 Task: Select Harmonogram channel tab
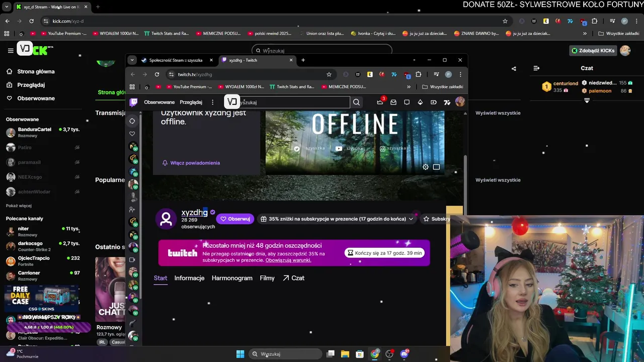coord(232,278)
